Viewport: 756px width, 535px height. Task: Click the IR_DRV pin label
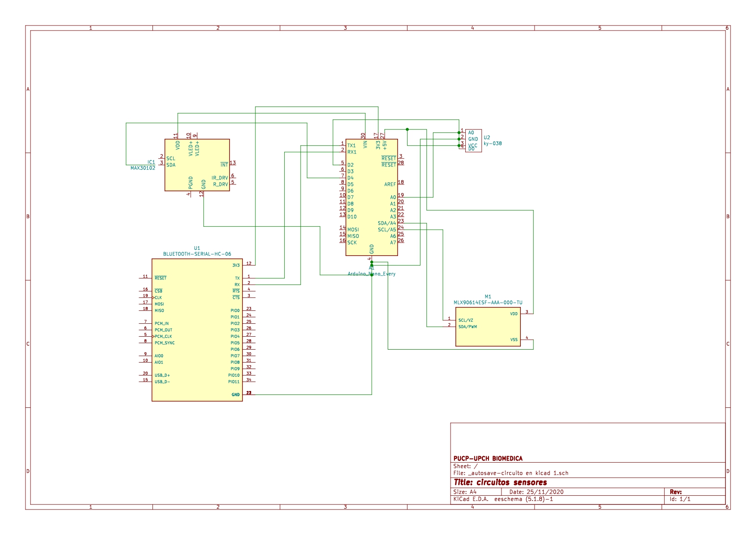click(220, 178)
